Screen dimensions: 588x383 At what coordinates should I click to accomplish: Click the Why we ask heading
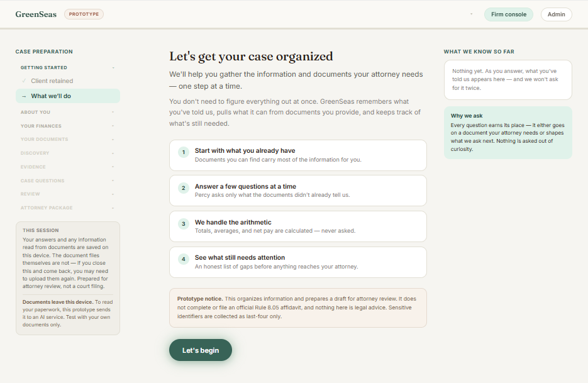coord(467,116)
